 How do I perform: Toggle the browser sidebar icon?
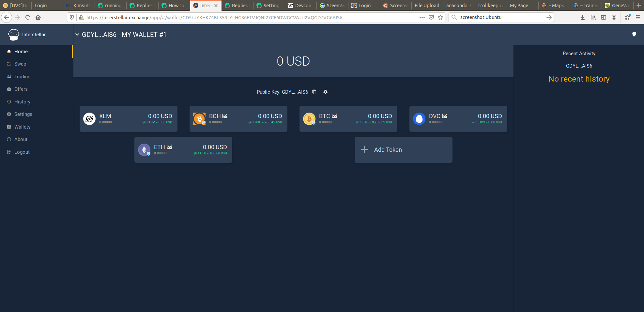[x=604, y=17]
